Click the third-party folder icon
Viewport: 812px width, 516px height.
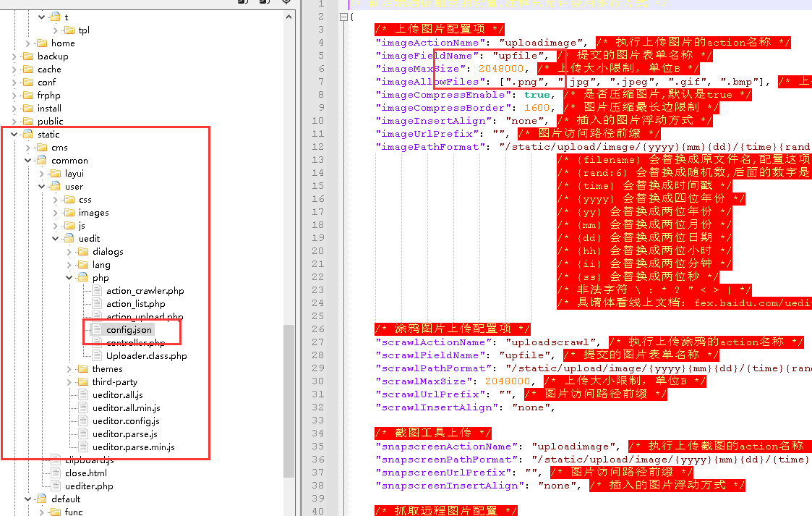click(x=83, y=382)
